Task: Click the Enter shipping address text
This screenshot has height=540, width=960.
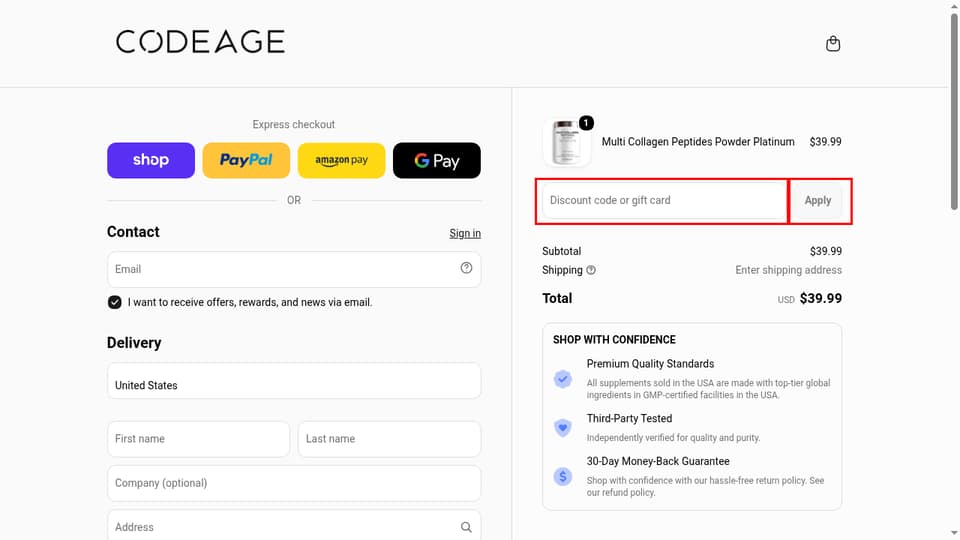Action: click(789, 270)
